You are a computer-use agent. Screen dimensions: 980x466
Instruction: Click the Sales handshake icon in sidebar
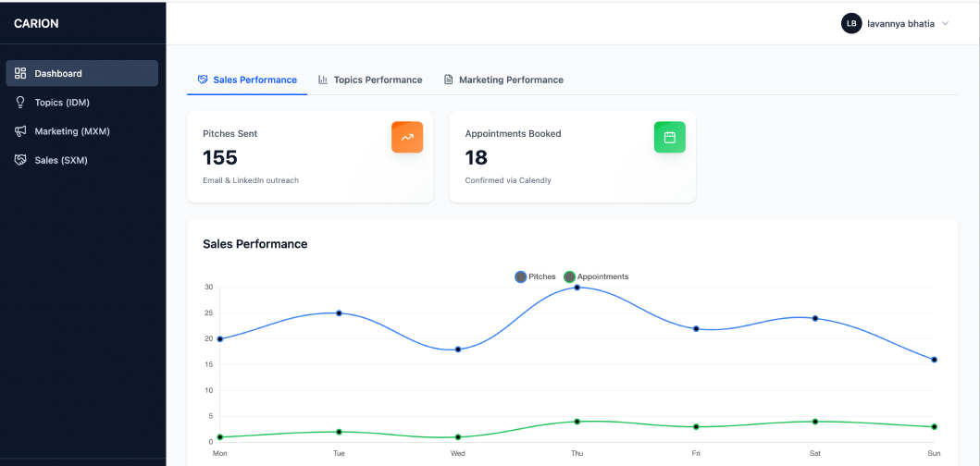[x=20, y=160]
